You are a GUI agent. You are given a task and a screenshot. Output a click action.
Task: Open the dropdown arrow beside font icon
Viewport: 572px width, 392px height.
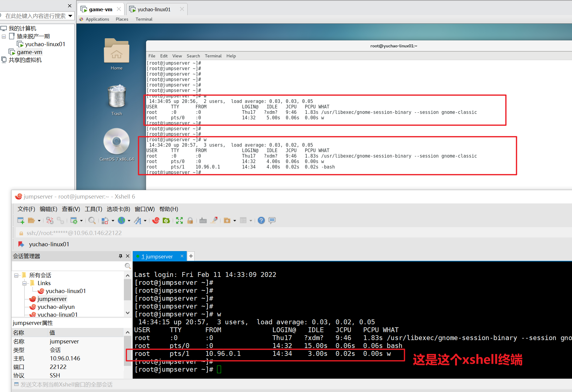pos(145,221)
